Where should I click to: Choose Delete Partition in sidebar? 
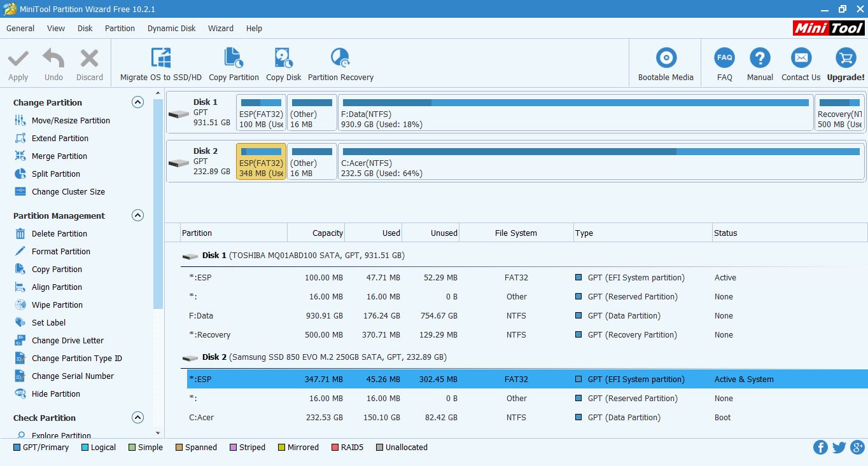[x=59, y=233]
